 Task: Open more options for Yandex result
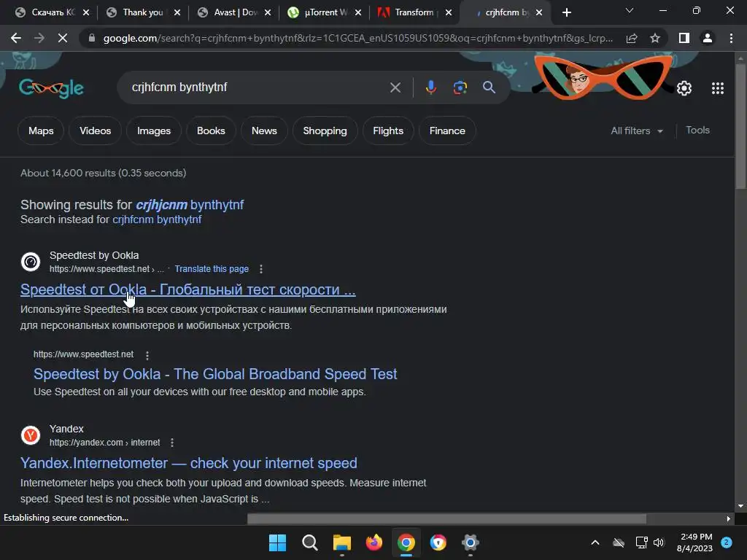tap(172, 443)
